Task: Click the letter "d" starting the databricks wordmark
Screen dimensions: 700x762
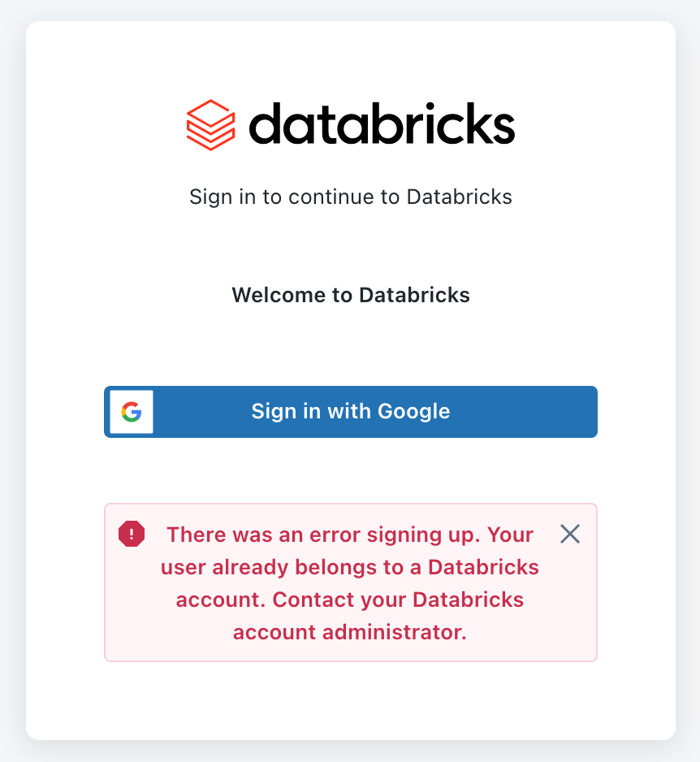Action: click(266, 125)
